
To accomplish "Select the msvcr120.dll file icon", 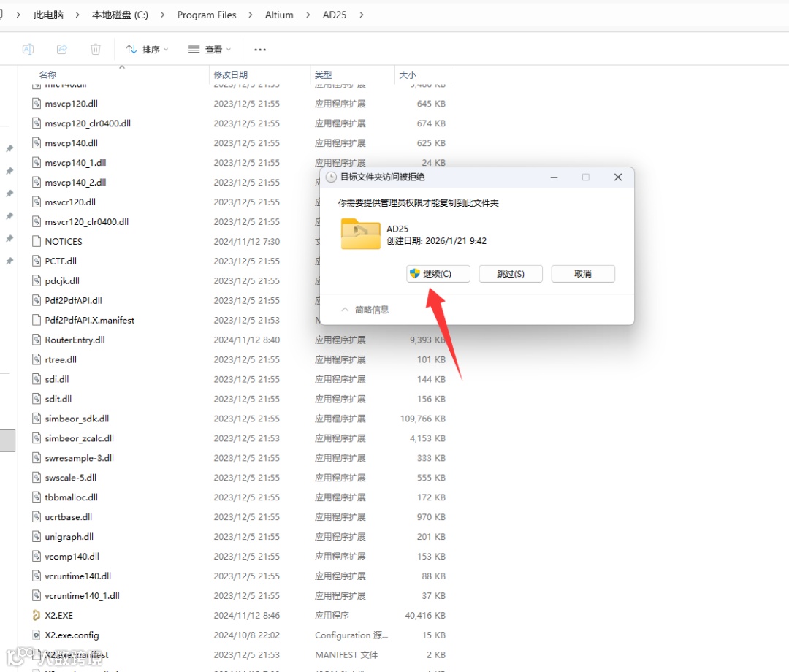I will [x=37, y=202].
